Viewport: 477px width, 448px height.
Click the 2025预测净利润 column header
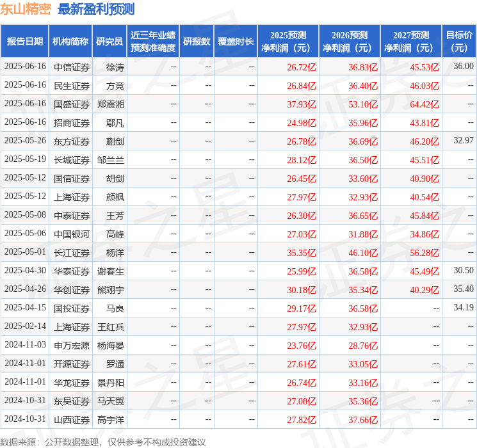(288, 42)
